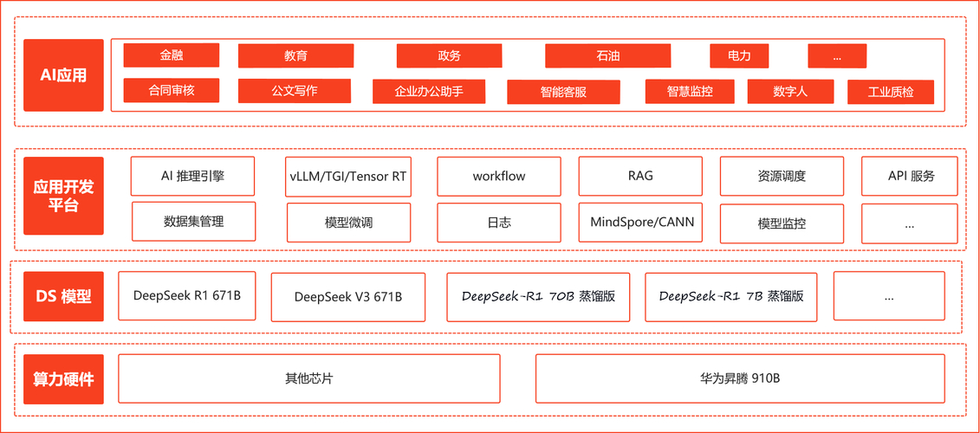Click the vLLM/TGI/Tensor RT box

(x=347, y=177)
